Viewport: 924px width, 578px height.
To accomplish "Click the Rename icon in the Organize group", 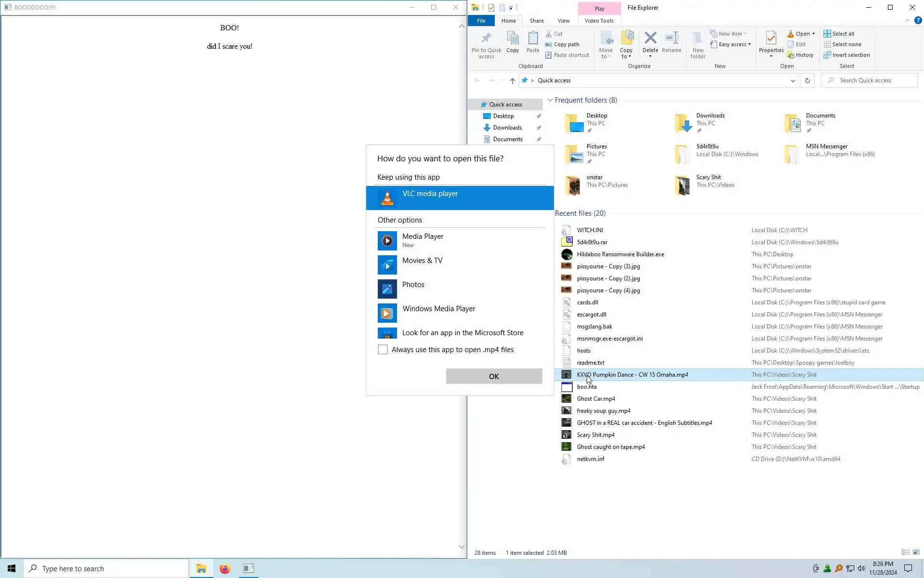I will coord(671,39).
